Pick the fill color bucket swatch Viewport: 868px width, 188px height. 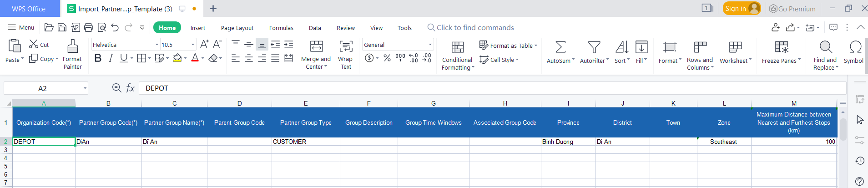[x=177, y=58]
